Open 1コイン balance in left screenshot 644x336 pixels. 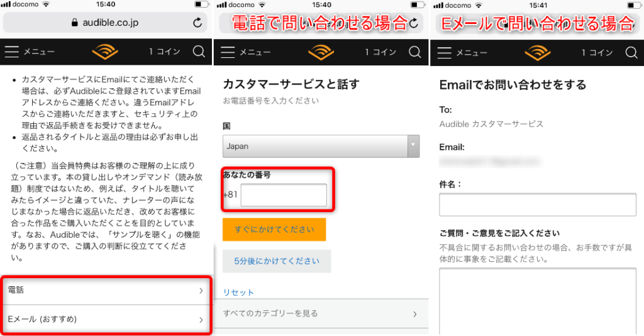164,52
